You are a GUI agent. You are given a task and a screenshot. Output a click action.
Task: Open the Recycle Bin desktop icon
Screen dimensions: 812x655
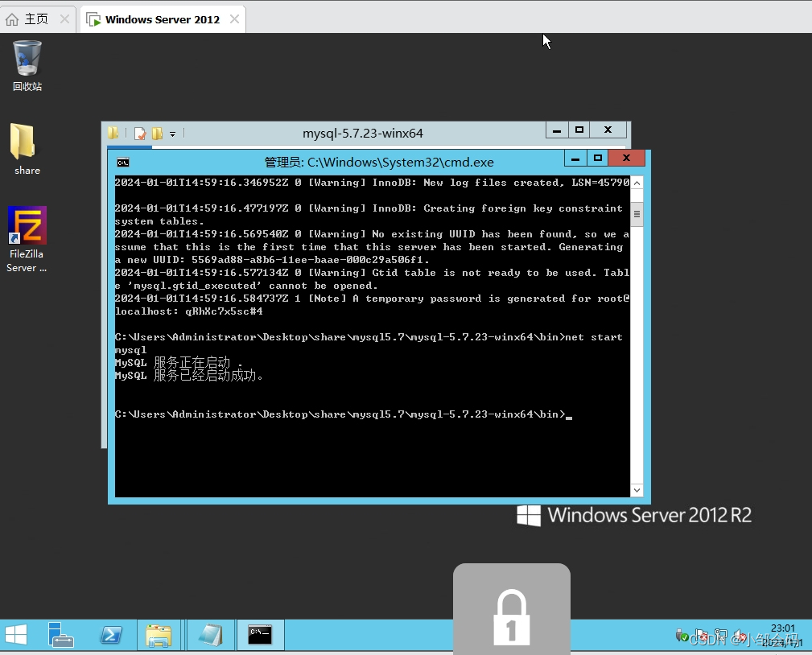click(27, 66)
